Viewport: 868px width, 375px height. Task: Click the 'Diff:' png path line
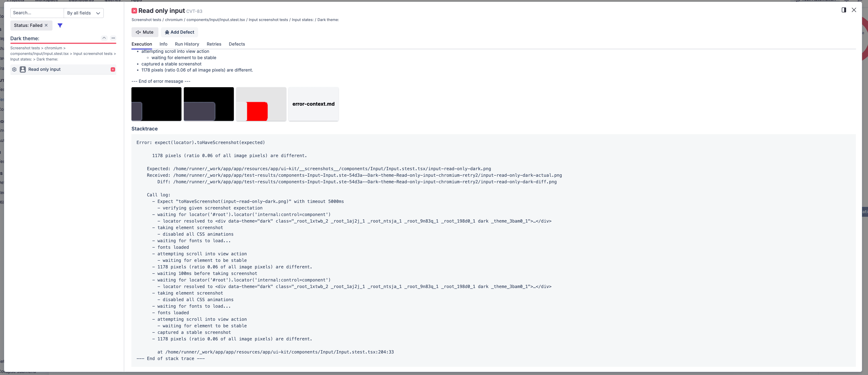tap(357, 182)
